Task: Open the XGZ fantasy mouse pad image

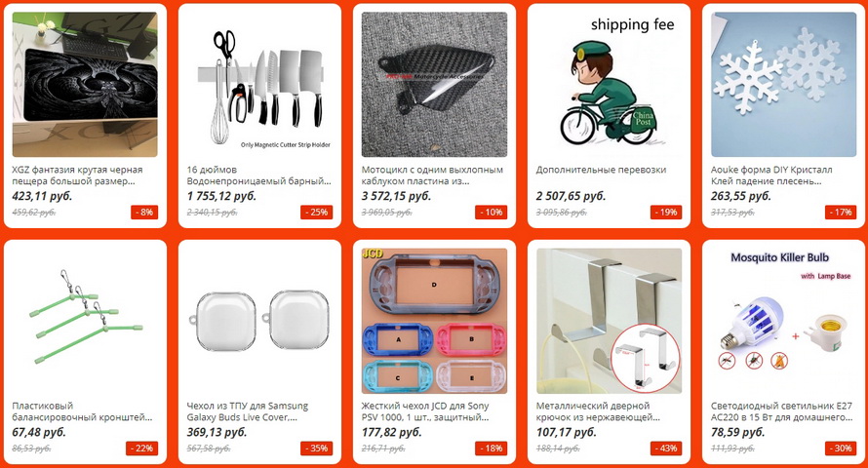Action: (85, 85)
